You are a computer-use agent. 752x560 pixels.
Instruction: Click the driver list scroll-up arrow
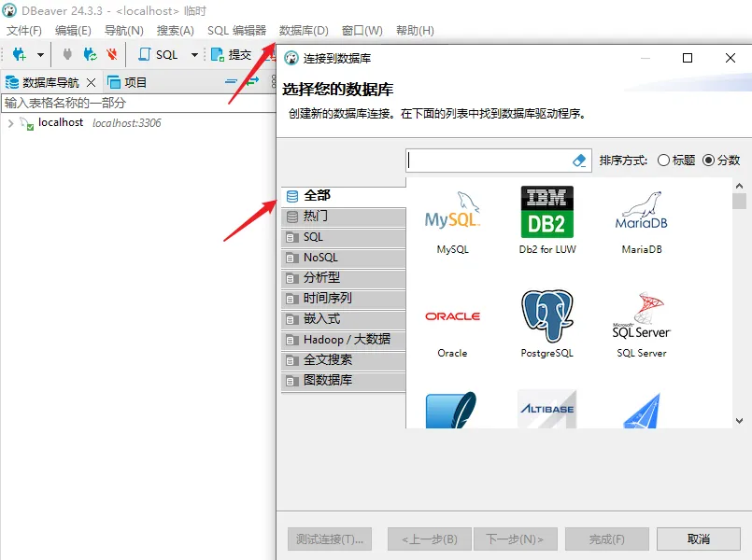click(x=740, y=186)
